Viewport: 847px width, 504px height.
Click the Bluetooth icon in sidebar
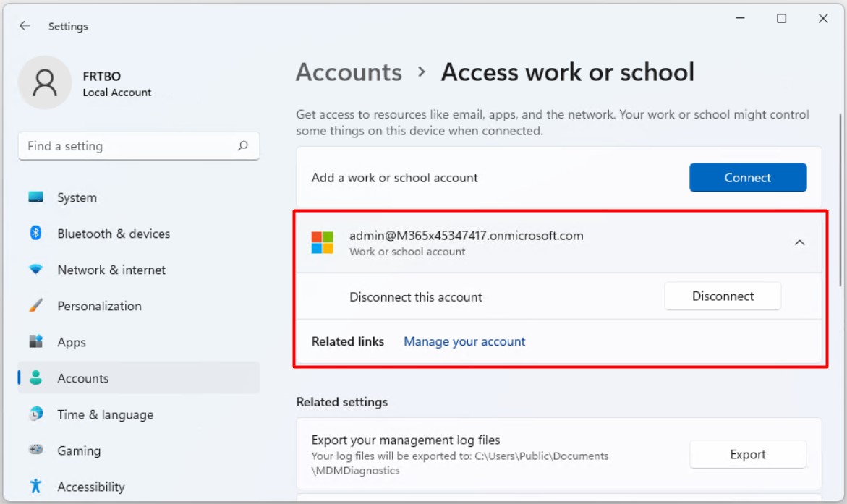[x=35, y=233]
